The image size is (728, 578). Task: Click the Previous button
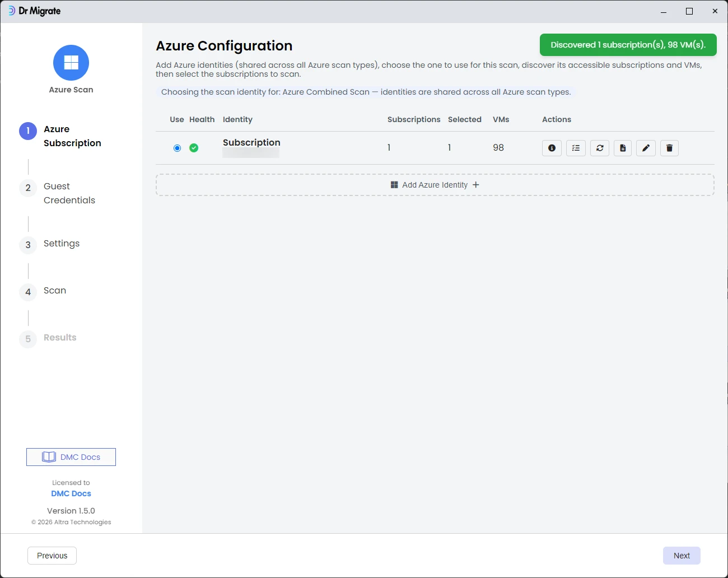52,556
